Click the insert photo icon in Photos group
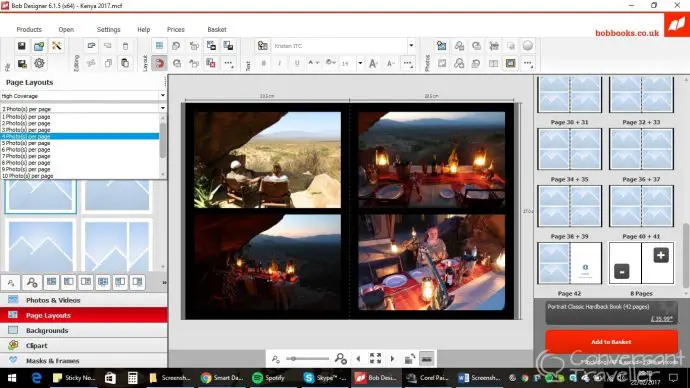The width and height of the screenshot is (690, 388). [441, 46]
